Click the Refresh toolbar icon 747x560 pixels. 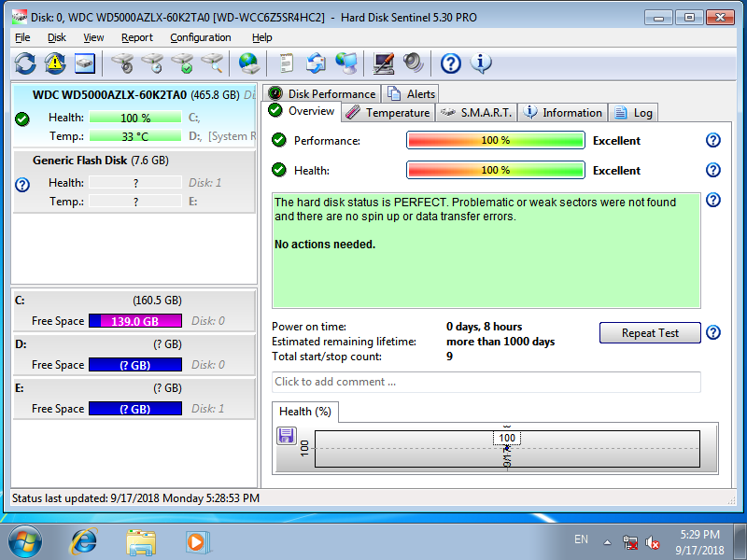tap(25, 63)
